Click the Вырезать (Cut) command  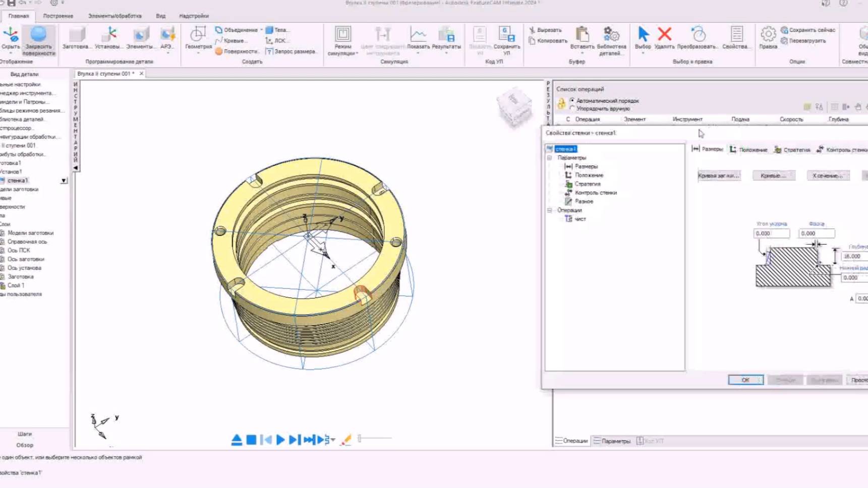tap(545, 30)
